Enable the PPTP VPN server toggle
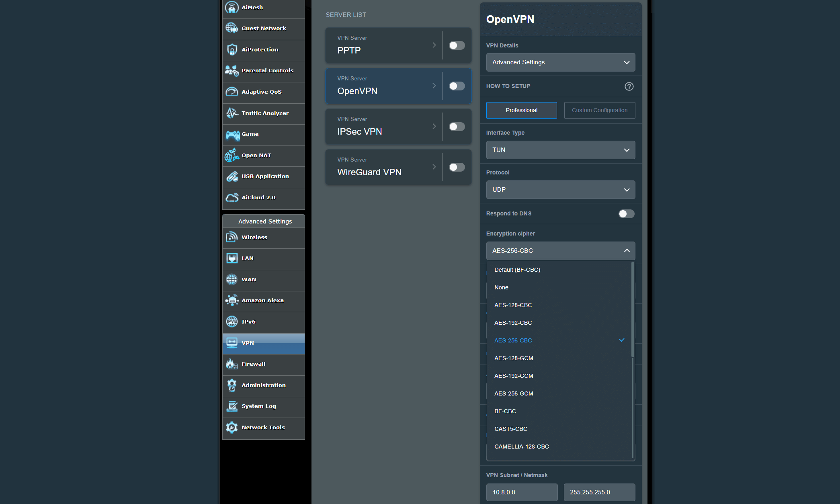This screenshot has height=504, width=840. pos(457,45)
